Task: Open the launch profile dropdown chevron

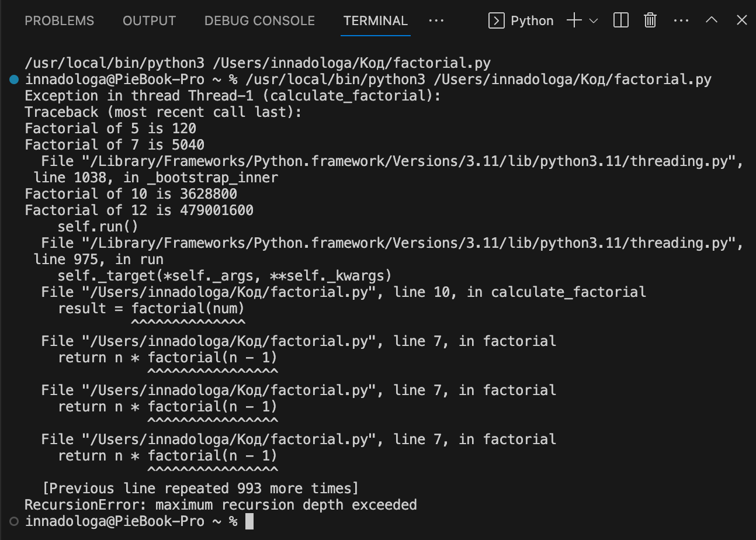Action: pos(594,20)
